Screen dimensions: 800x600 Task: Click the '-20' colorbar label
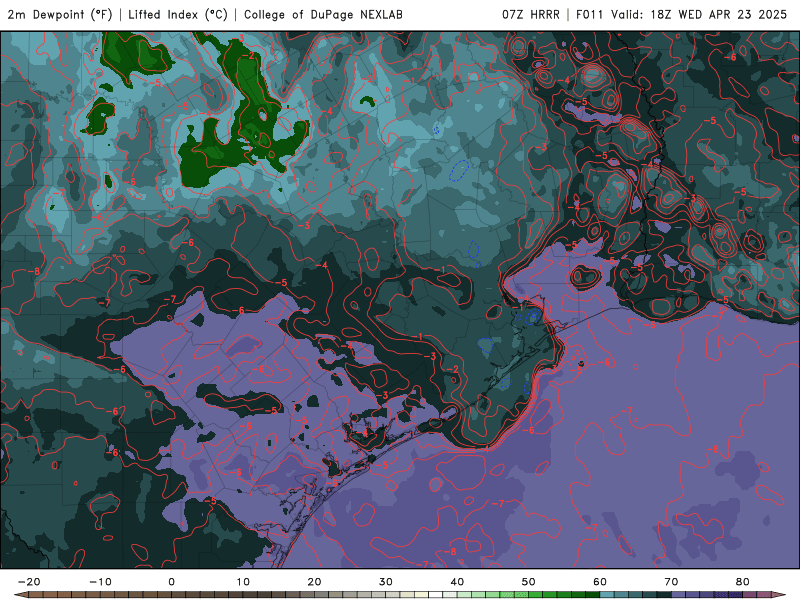pyautogui.click(x=29, y=582)
